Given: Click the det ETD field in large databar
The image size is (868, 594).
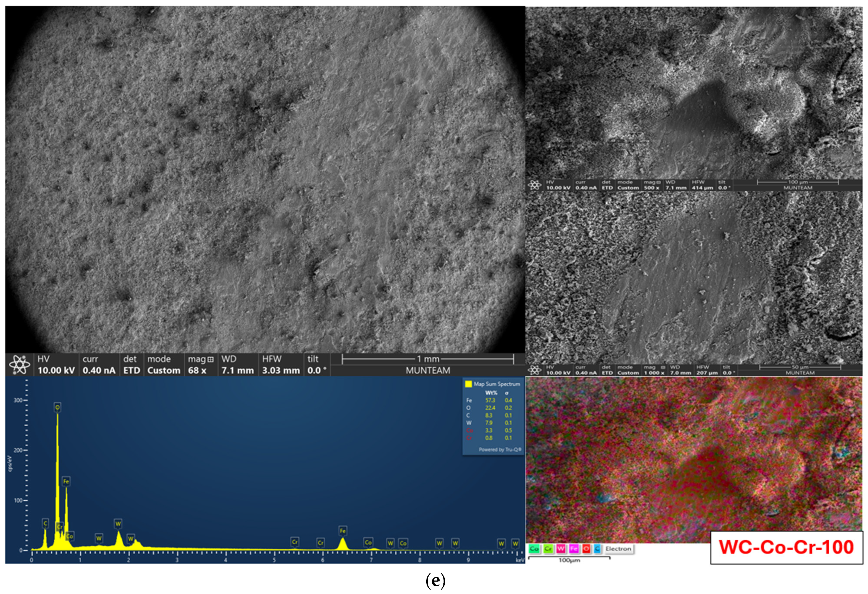Looking at the screenshot, I should pos(131,365).
